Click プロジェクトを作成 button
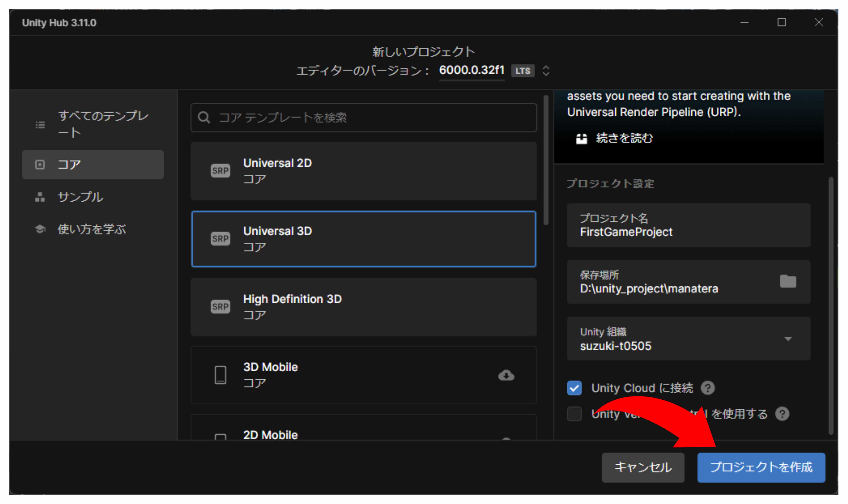 [761, 467]
